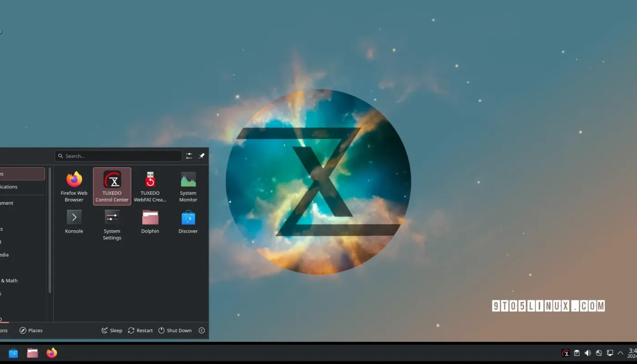
Task: Click the TUXEDO Control Center tray icon
Action: coord(566,353)
